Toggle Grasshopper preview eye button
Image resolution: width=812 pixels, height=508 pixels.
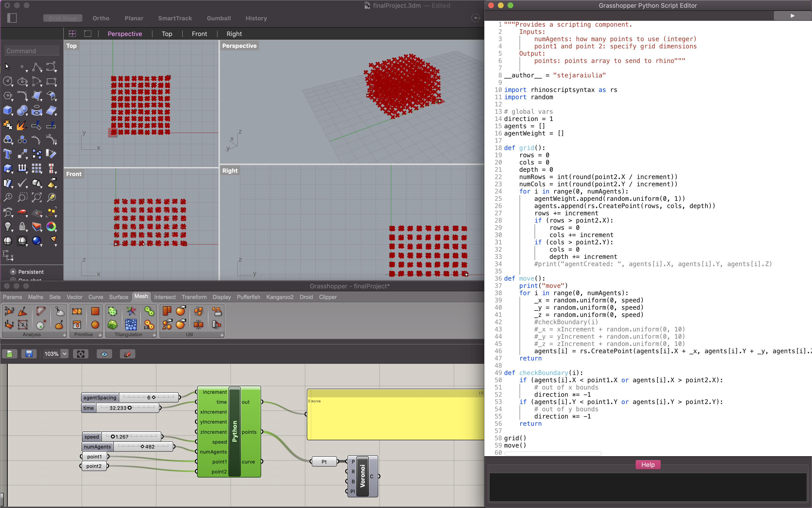104,354
